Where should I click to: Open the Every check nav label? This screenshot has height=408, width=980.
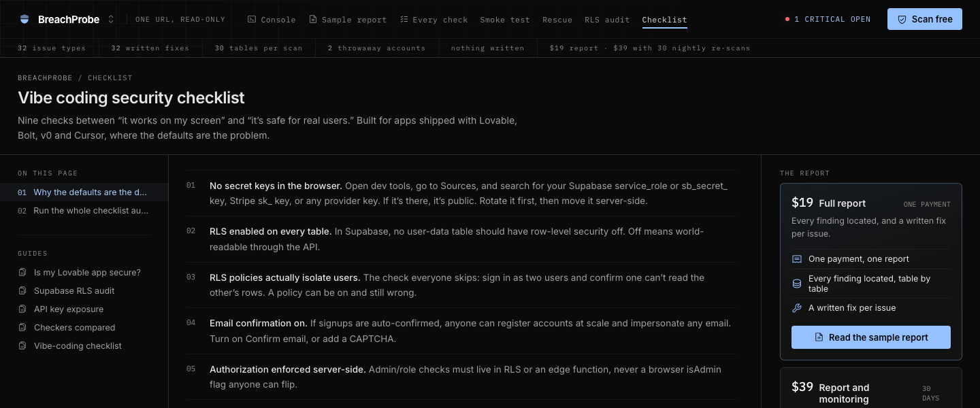[x=440, y=20]
